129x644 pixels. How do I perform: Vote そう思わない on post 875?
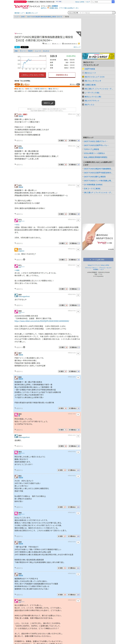(74, 214)
